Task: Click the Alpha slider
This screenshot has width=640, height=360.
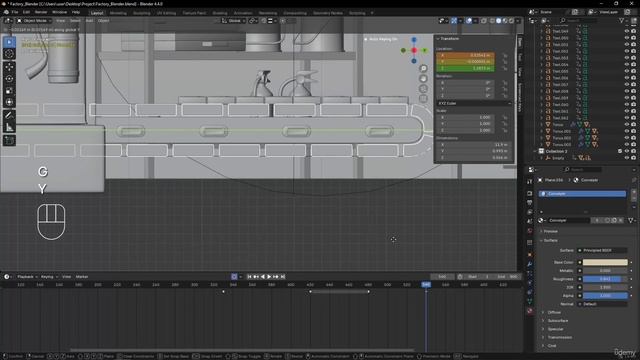Action: click(605, 296)
